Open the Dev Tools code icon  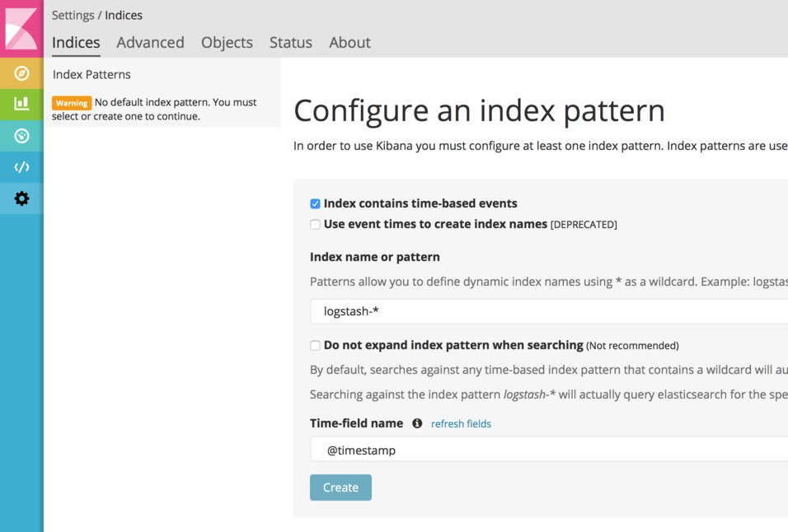point(21,167)
